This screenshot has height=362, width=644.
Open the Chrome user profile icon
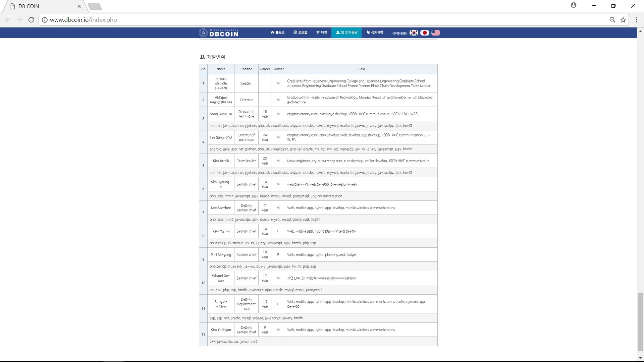pos(574,5)
